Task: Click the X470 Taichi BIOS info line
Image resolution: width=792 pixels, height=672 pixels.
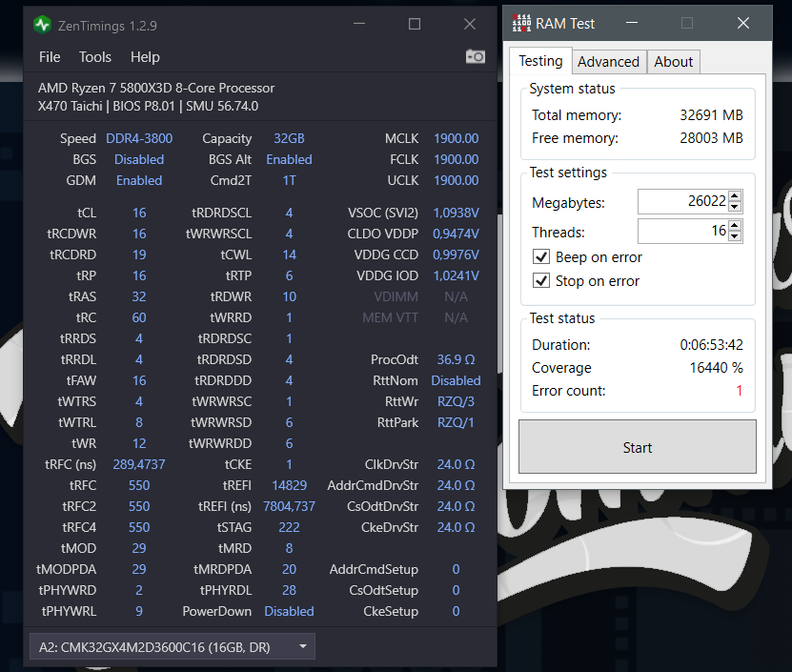Action: pos(148,106)
